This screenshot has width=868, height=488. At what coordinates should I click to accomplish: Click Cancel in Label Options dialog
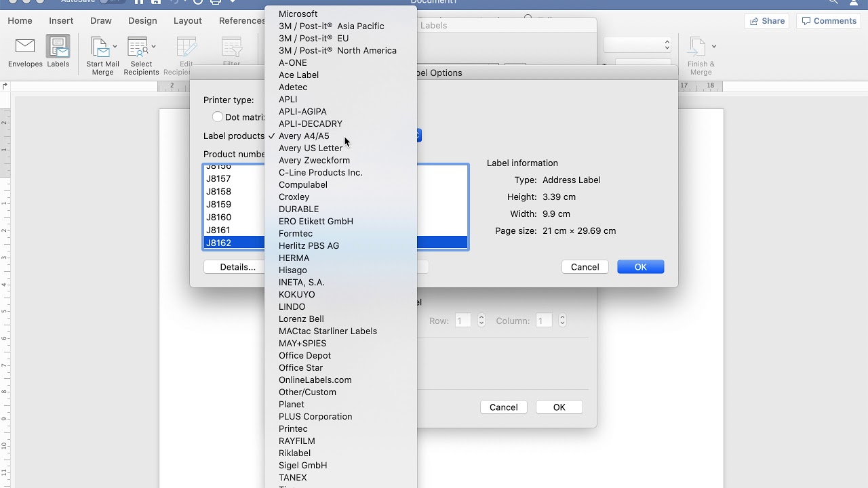(585, 267)
